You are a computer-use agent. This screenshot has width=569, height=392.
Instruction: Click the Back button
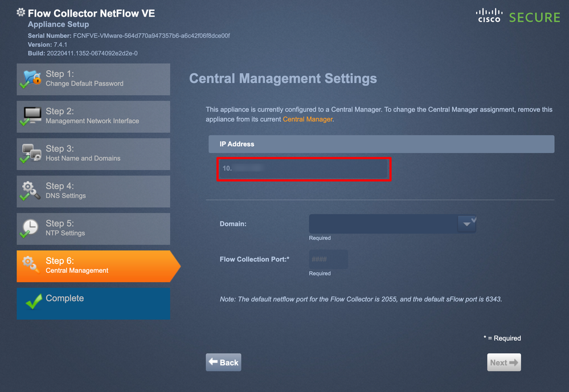pos(223,362)
